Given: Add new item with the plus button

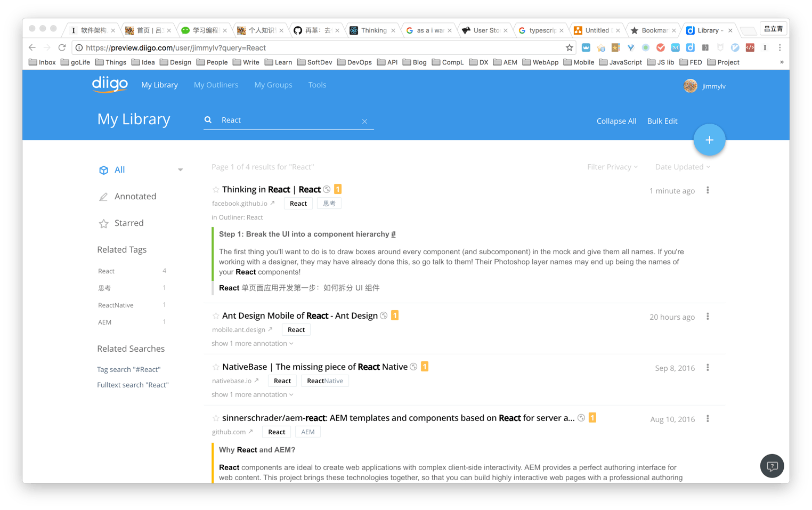Looking at the screenshot, I should pyautogui.click(x=709, y=140).
